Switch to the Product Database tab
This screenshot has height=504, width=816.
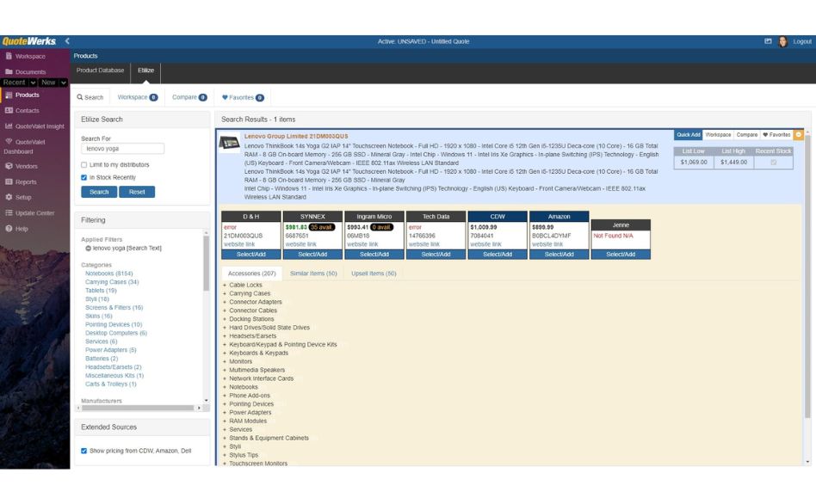100,71
